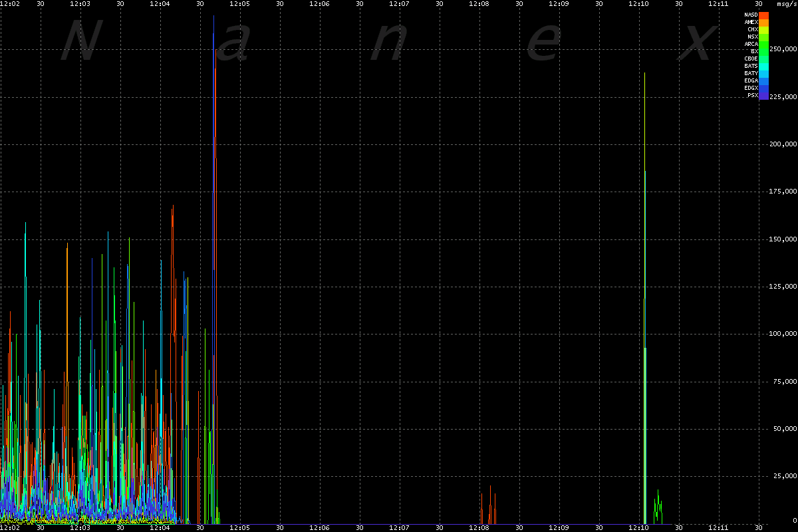Click the CBOE legend label

[751, 59]
